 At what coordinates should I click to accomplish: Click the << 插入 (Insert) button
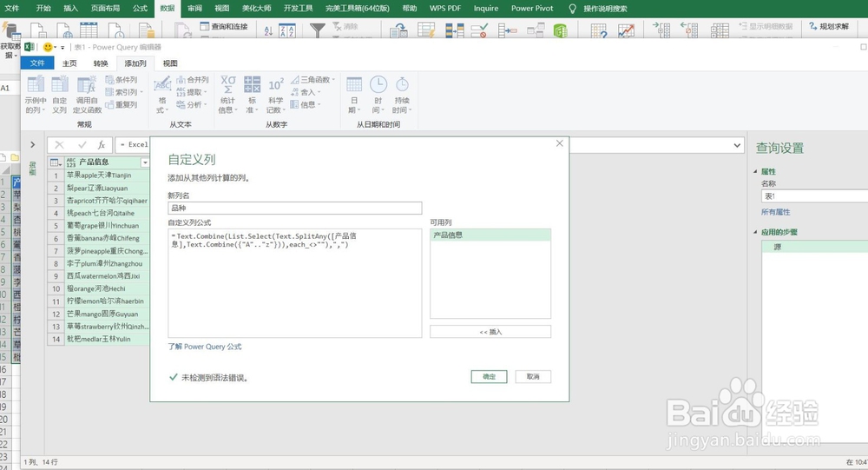pyautogui.click(x=490, y=332)
